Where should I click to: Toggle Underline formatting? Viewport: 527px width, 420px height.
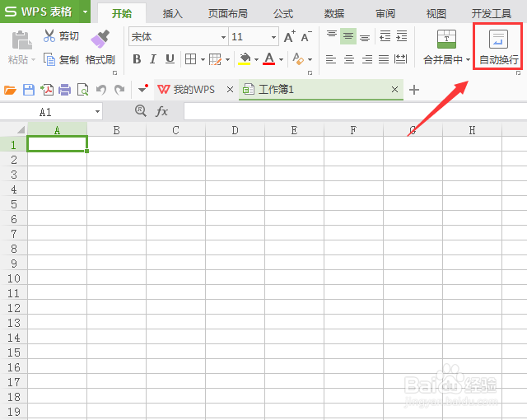tap(170, 59)
